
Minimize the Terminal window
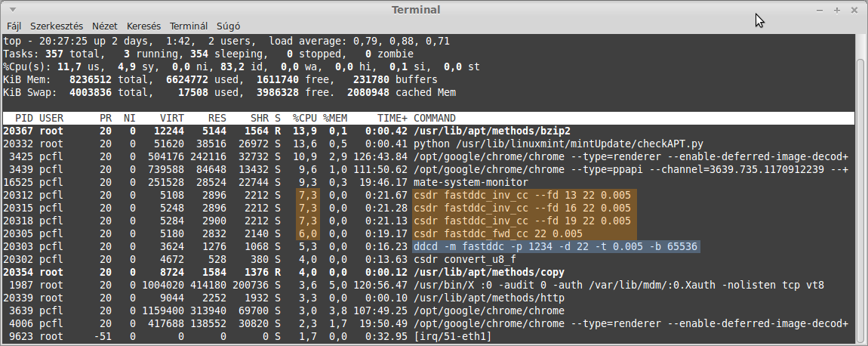point(820,10)
